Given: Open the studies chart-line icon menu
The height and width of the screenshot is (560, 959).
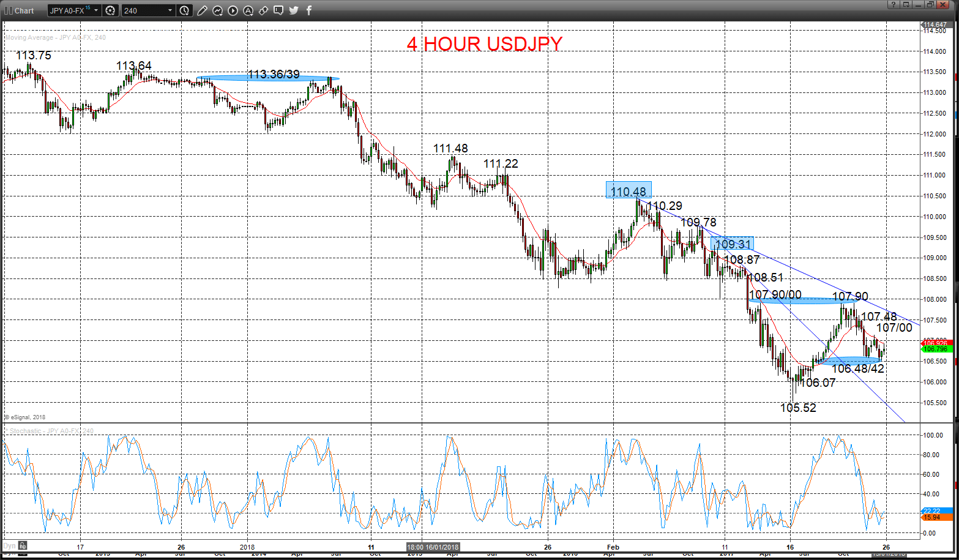Looking at the screenshot, I should click(217, 10).
